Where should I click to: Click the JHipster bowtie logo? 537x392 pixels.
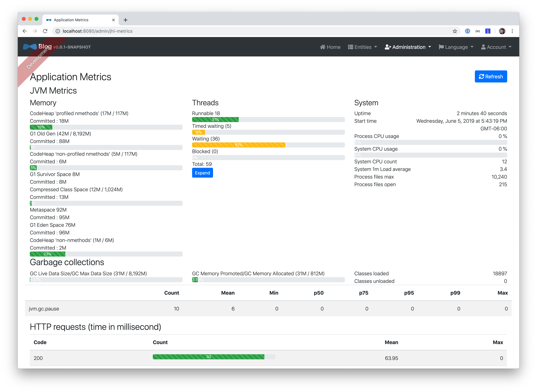coord(30,47)
